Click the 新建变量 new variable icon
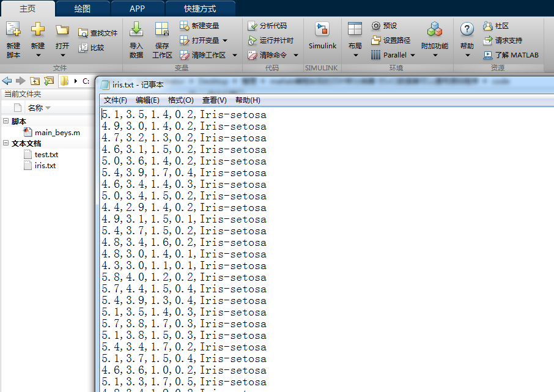This screenshot has width=554, height=392. tap(185, 26)
